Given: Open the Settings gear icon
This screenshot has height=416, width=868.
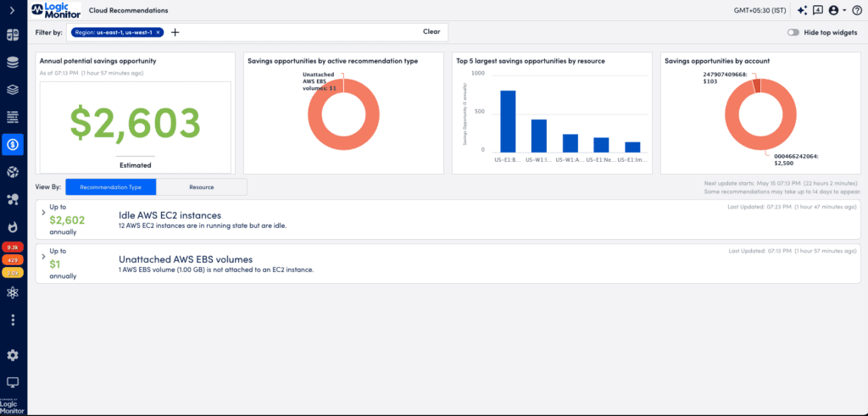Looking at the screenshot, I should (12, 356).
